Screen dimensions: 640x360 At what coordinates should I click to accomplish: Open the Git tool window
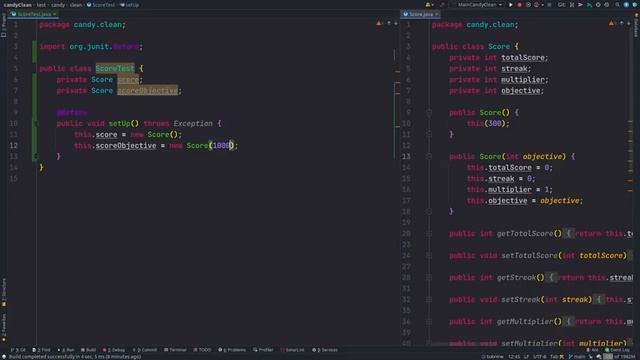[x=18, y=350]
